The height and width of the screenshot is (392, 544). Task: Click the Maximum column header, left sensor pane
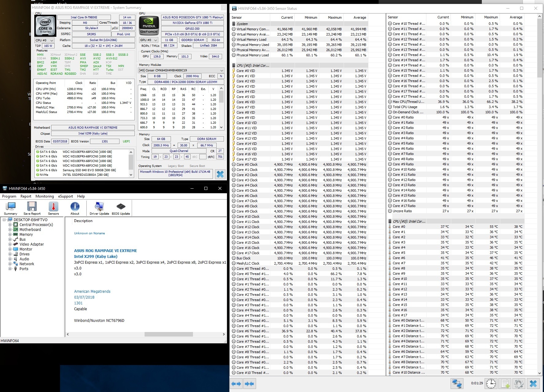(331, 17)
